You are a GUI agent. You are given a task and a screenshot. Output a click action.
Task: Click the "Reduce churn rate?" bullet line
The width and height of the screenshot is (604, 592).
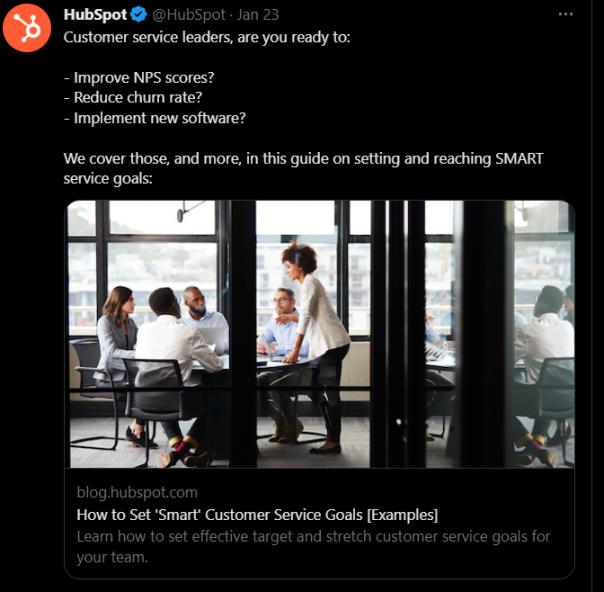(x=138, y=98)
